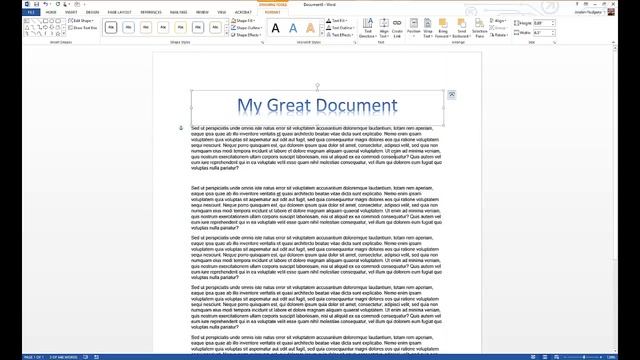Open the Shape Styles dialog launcher
Screen dimensions: 640x360
coord(262,42)
